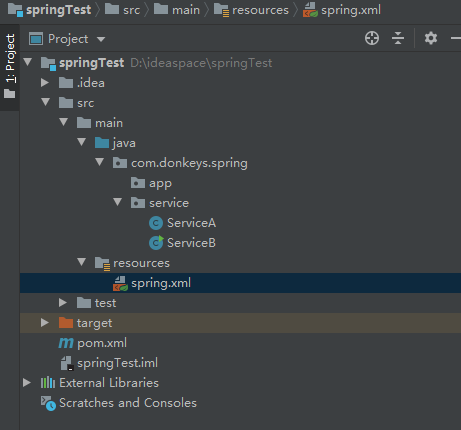Image resolution: width=461 pixels, height=430 pixels.
Task: Click the Collapse All icon
Action: [x=398, y=38]
